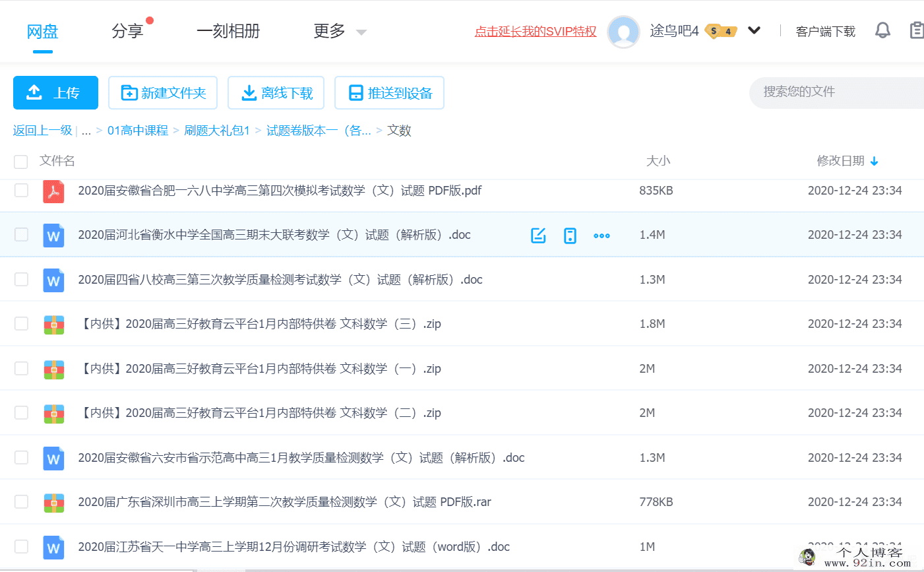Viewport: 924px width, 572px height.
Task: Click the 离线下载 button
Action: coord(276,92)
